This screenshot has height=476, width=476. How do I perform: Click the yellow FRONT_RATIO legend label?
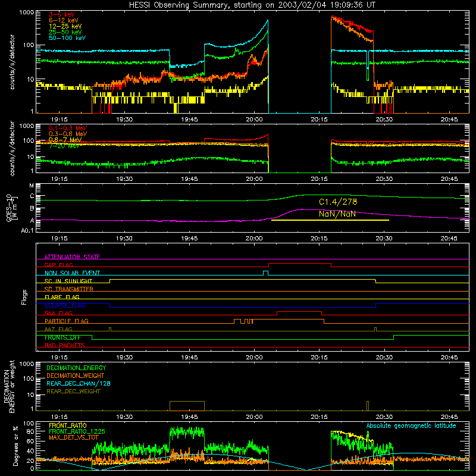point(68,426)
